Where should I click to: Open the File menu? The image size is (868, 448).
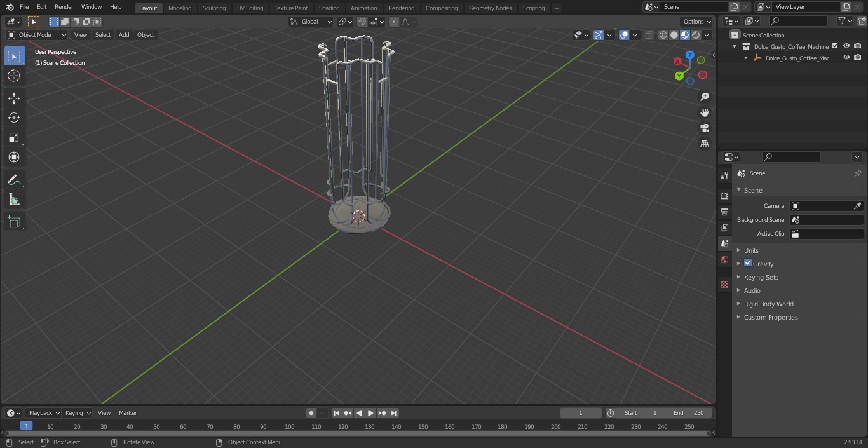click(x=24, y=7)
